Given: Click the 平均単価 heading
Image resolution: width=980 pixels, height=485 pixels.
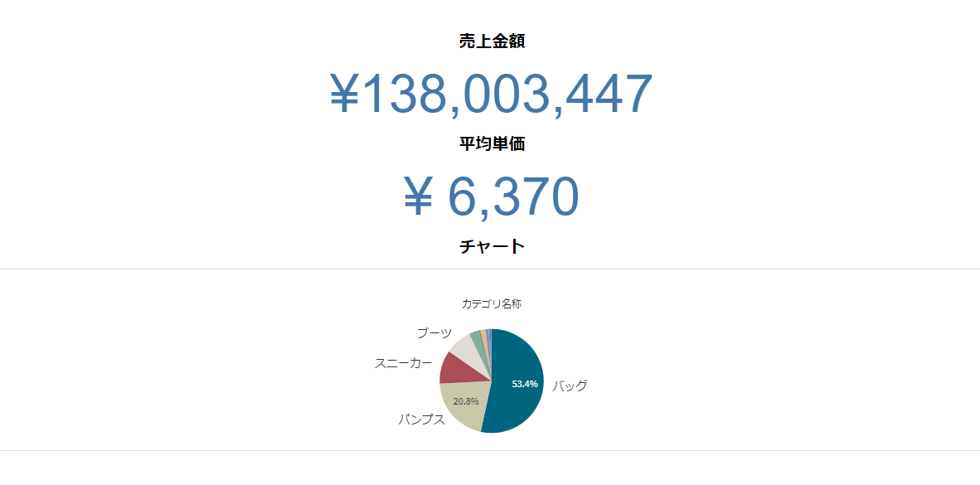Looking at the screenshot, I should (492, 143).
